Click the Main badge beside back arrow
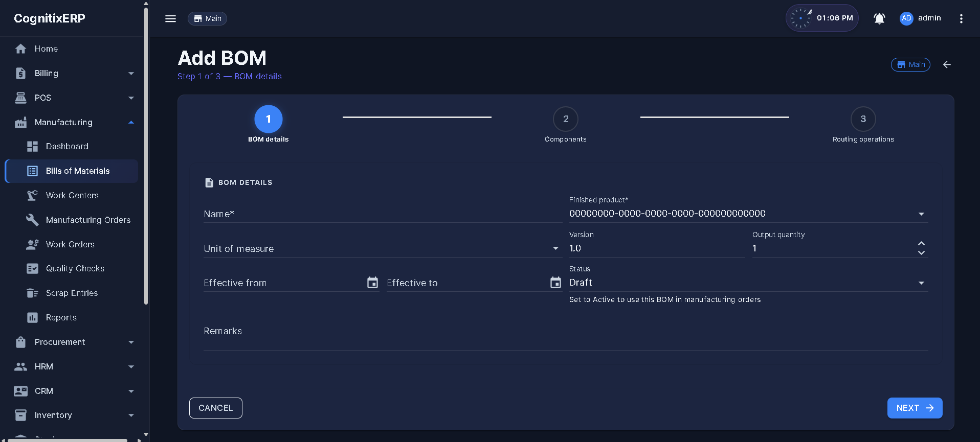Viewport: 980px width, 442px height. tap(910, 64)
